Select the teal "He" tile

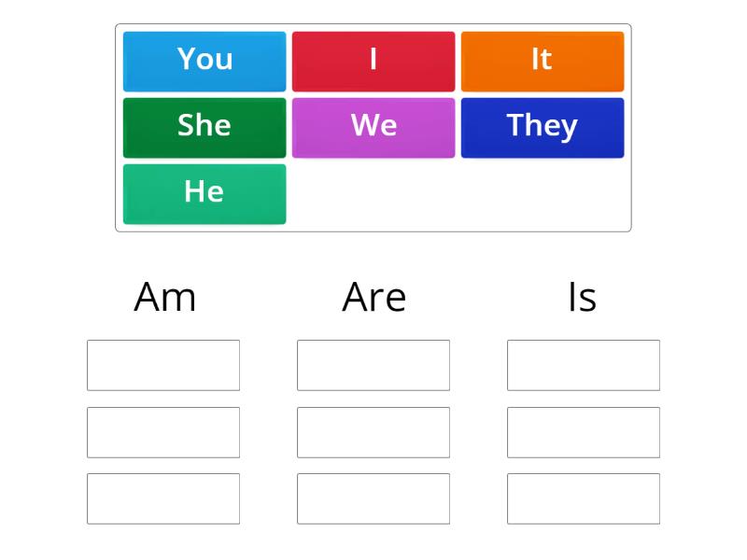(204, 193)
